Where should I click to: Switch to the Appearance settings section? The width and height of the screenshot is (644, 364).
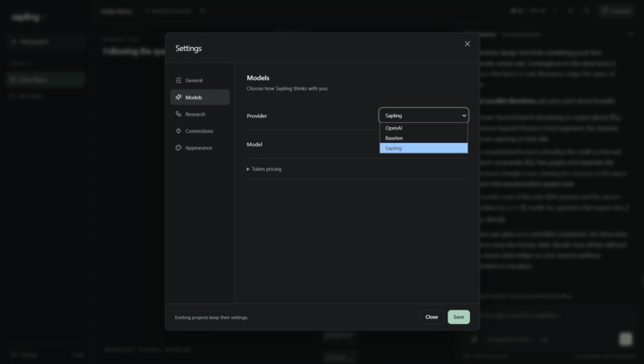pos(200,148)
